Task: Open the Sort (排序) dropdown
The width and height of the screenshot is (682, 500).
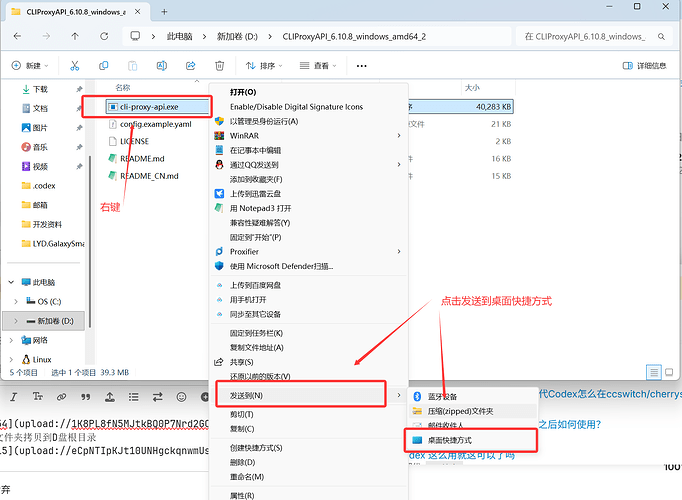Action: pyautogui.click(x=264, y=66)
